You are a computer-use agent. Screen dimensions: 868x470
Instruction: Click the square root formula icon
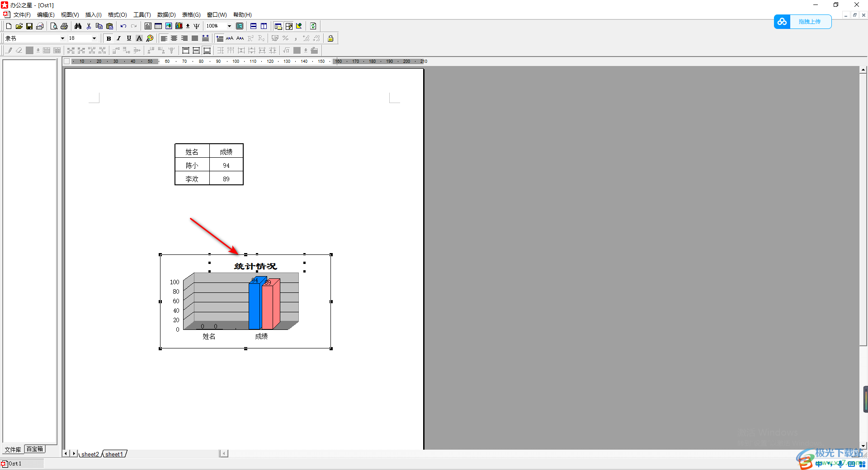tap(287, 51)
